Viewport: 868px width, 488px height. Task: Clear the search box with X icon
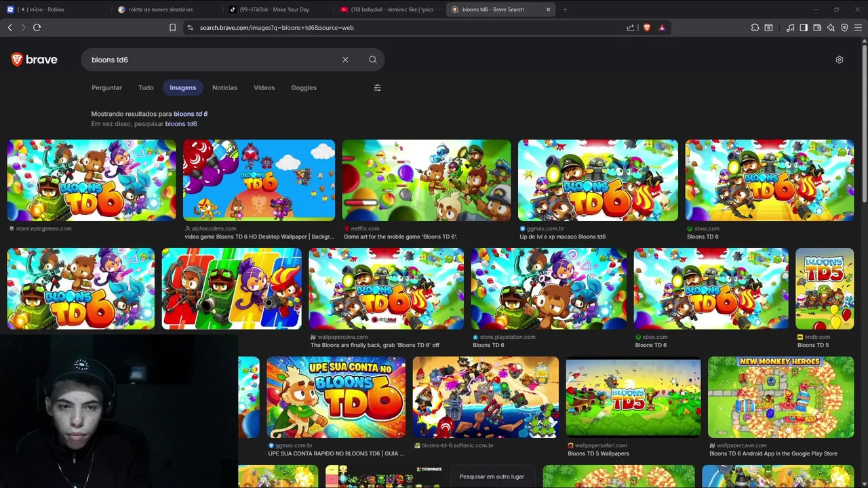click(x=345, y=60)
